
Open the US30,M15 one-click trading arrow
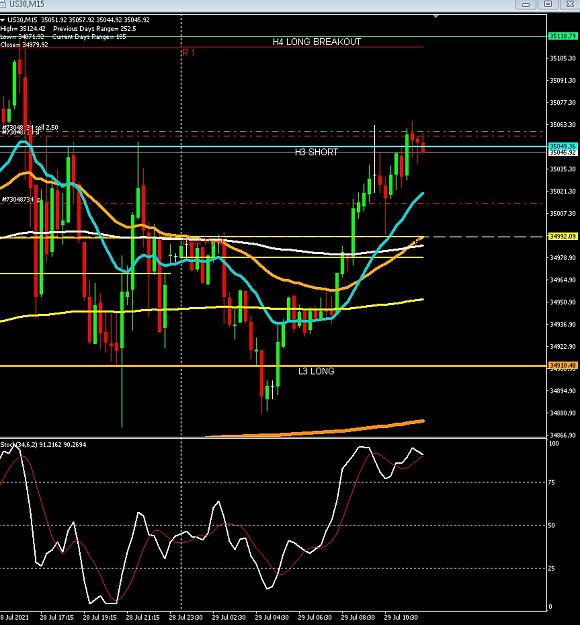pyautogui.click(x=2, y=20)
